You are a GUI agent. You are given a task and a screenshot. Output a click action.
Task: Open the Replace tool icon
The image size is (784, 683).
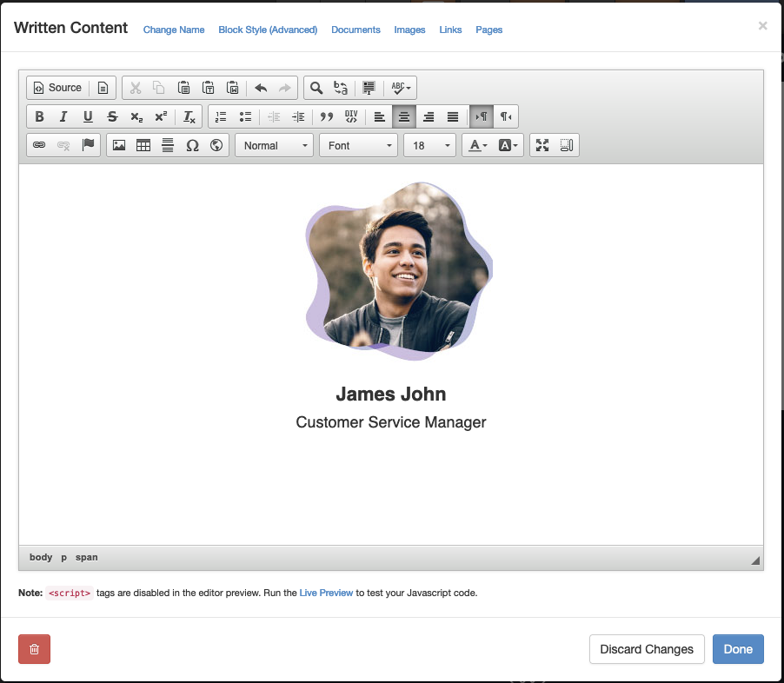click(341, 88)
